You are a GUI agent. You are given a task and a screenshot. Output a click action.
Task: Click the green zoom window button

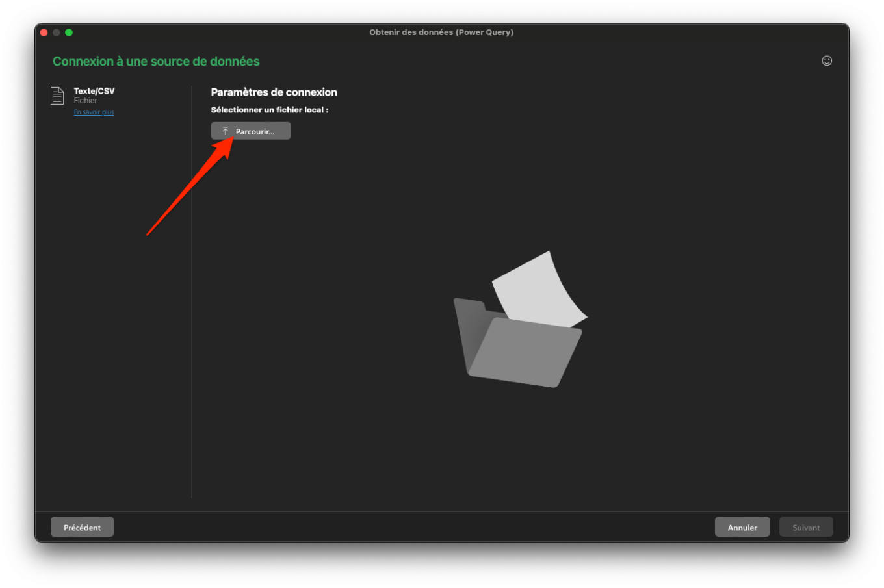point(69,32)
